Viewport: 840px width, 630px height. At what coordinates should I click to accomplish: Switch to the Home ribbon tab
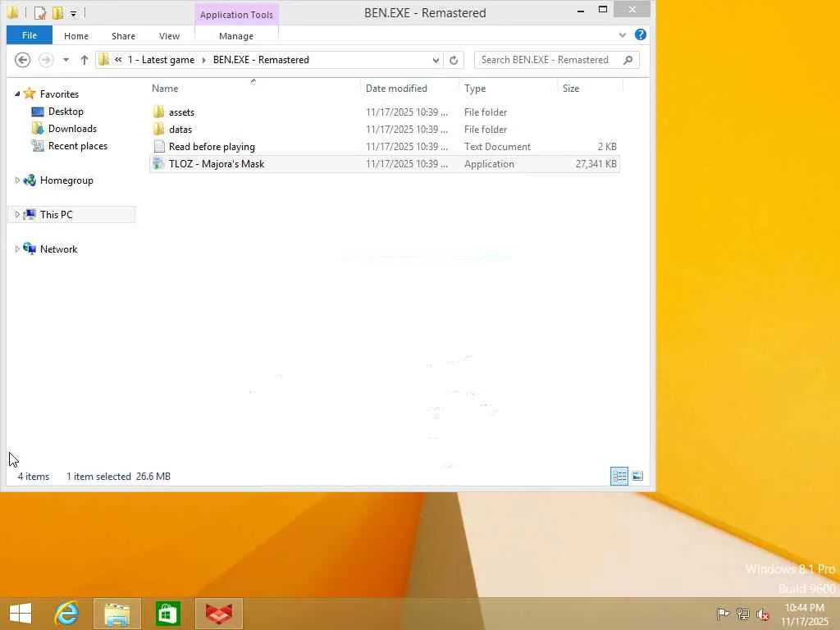pyautogui.click(x=76, y=36)
